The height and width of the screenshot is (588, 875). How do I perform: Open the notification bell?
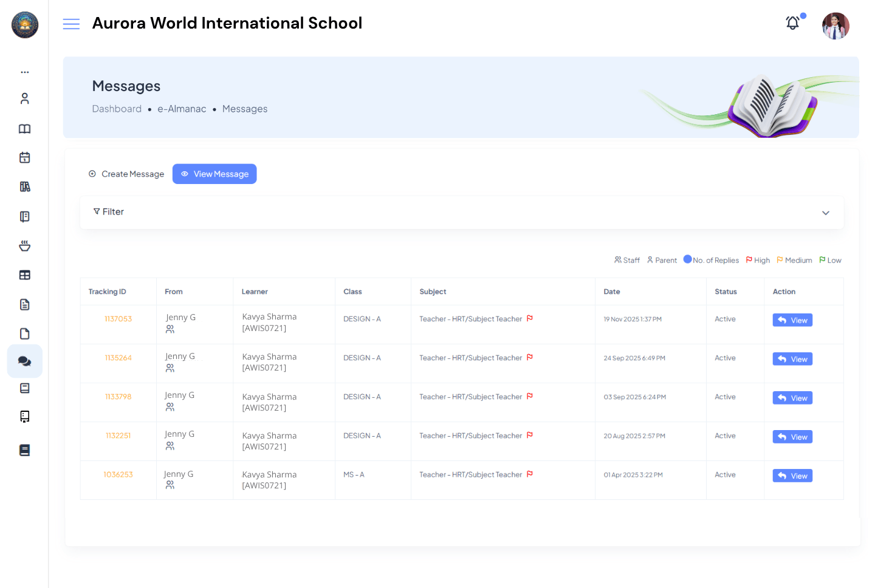point(792,22)
